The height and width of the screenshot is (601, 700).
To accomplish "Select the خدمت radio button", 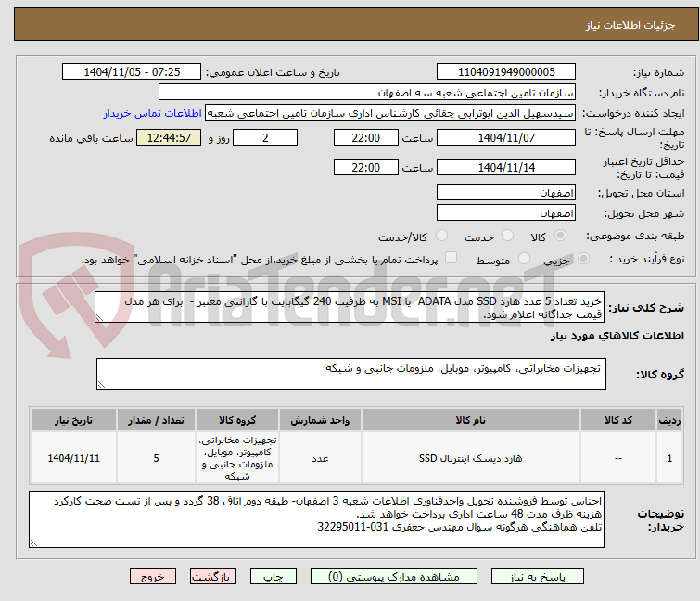I will tap(507, 236).
